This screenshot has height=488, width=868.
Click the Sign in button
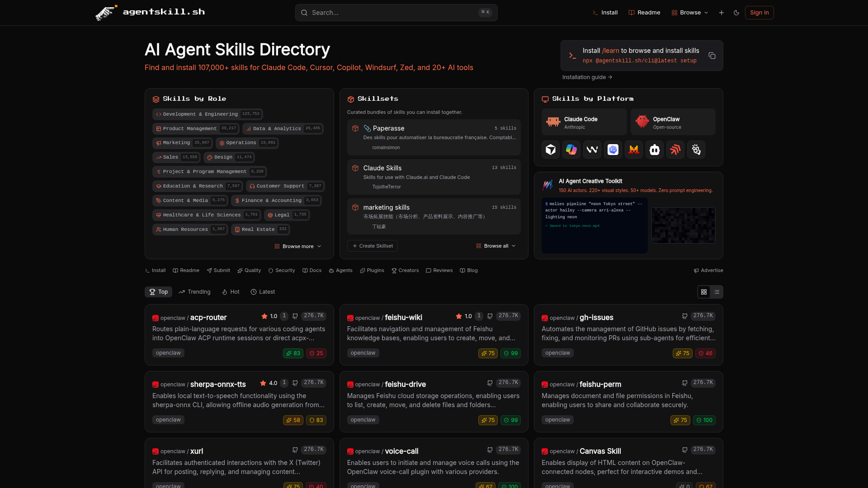pos(759,13)
